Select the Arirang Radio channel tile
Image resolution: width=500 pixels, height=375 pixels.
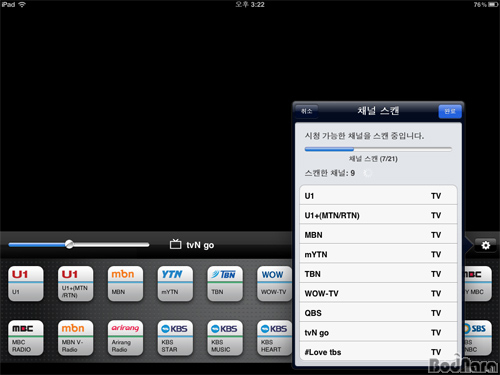[x=125, y=338]
